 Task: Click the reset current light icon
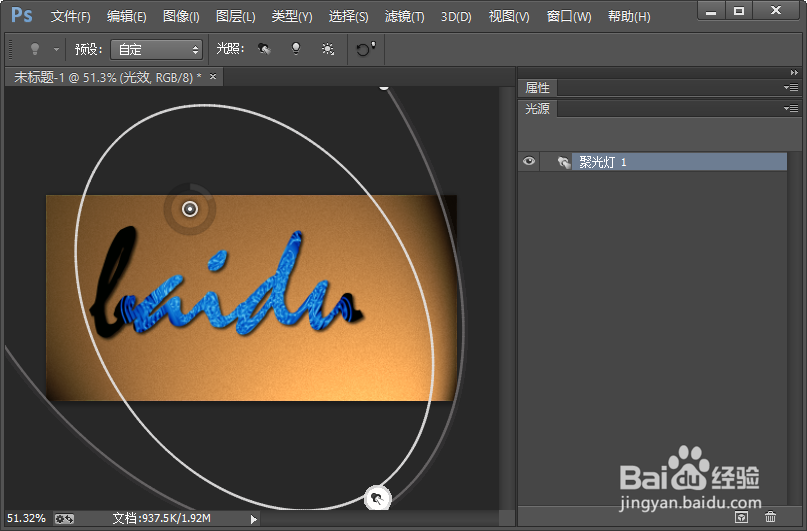[366, 49]
